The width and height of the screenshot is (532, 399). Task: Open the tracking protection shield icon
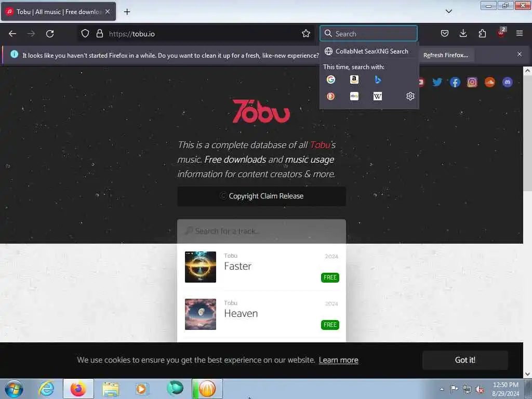(85, 34)
